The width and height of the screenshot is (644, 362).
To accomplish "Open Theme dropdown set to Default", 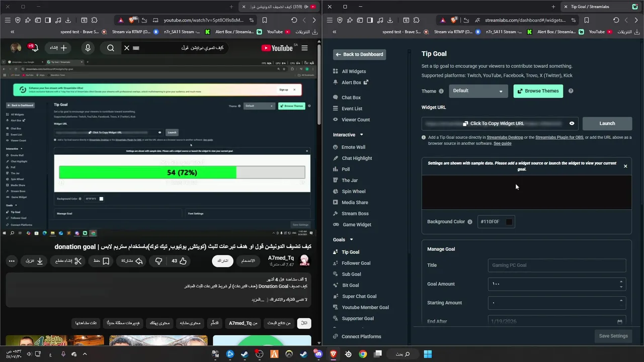I will point(478,91).
